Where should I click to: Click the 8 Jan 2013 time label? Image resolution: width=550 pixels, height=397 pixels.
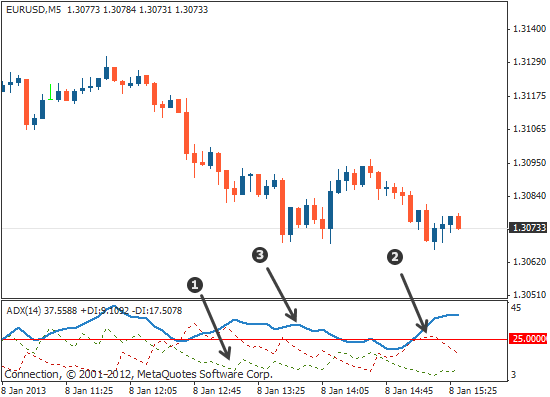pos(24,390)
